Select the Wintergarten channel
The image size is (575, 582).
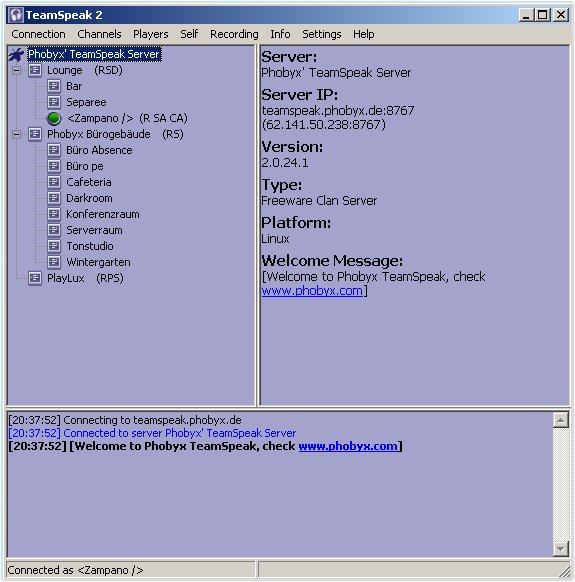(x=98, y=262)
